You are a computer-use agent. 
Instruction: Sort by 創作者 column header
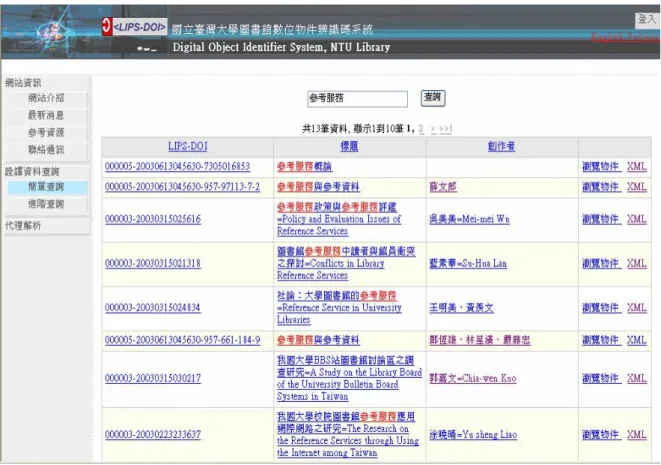[501, 146]
